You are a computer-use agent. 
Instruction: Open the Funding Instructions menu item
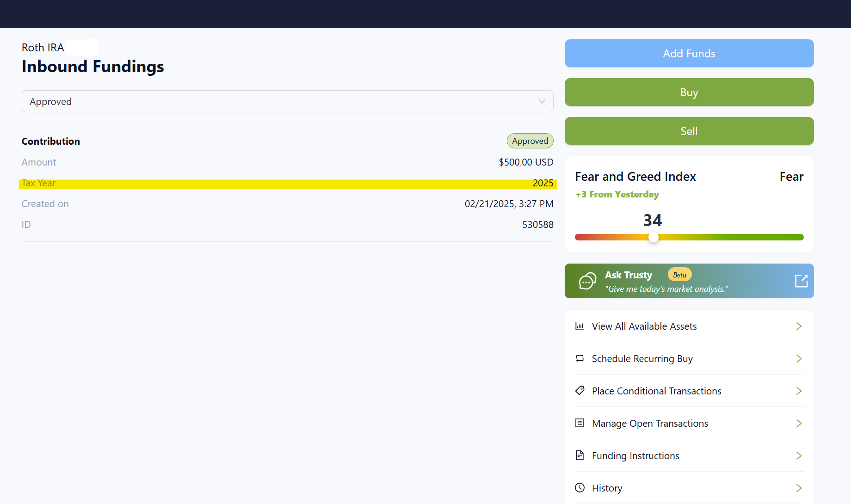(635, 455)
